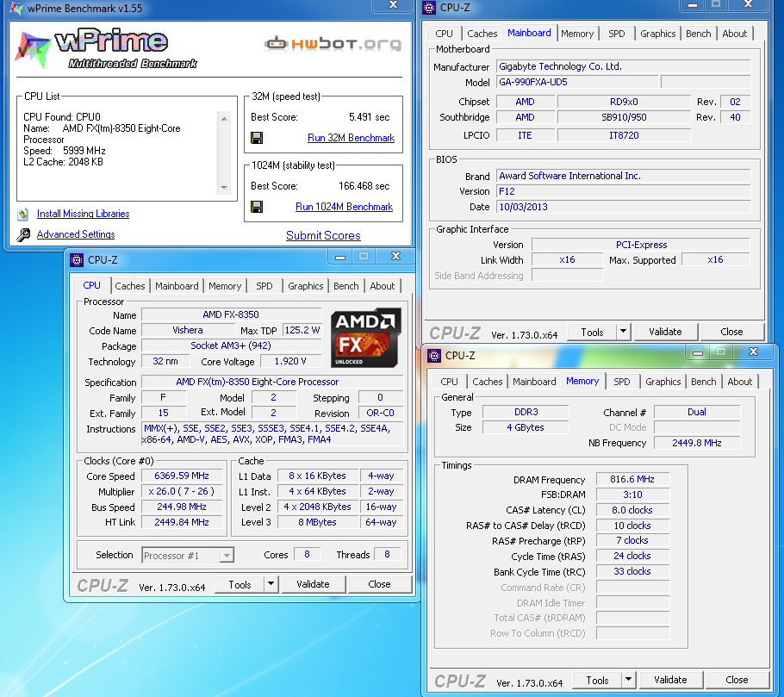Click the Install Missing Libraries icon
This screenshot has width=784, height=697.
[22, 214]
